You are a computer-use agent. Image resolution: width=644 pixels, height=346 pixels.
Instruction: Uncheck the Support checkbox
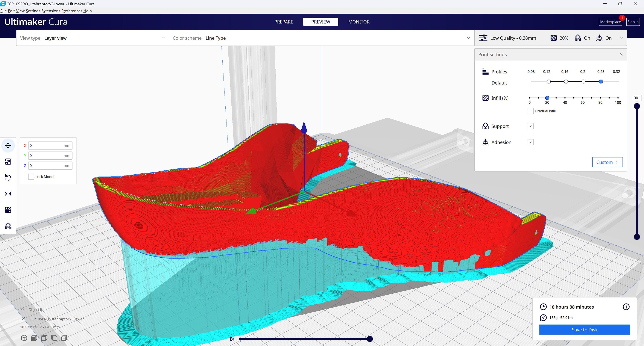pos(530,126)
